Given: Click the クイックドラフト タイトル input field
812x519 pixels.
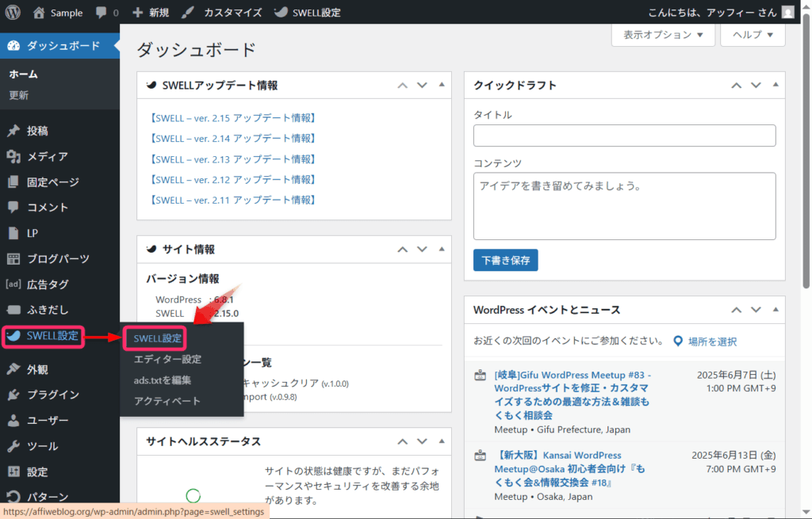Looking at the screenshot, I should [x=625, y=135].
